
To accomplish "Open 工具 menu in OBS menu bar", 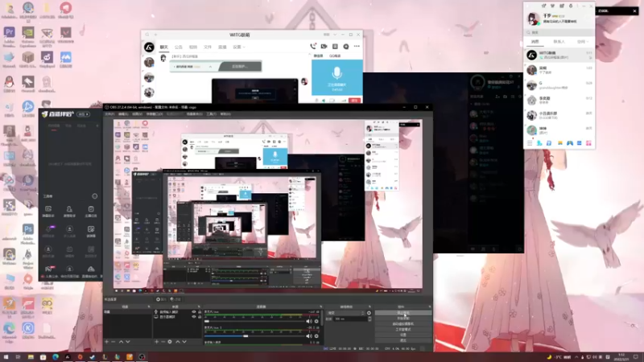I will pyautogui.click(x=211, y=113).
